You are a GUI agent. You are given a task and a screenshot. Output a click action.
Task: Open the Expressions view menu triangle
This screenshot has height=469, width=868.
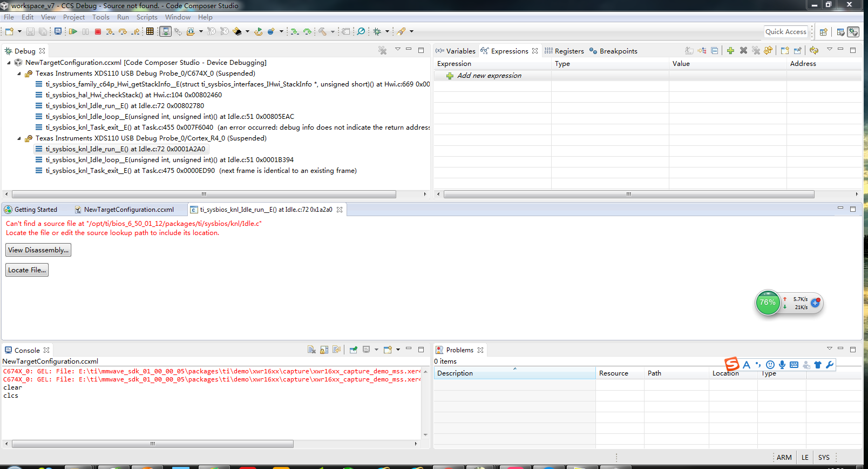(x=830, y=49)
